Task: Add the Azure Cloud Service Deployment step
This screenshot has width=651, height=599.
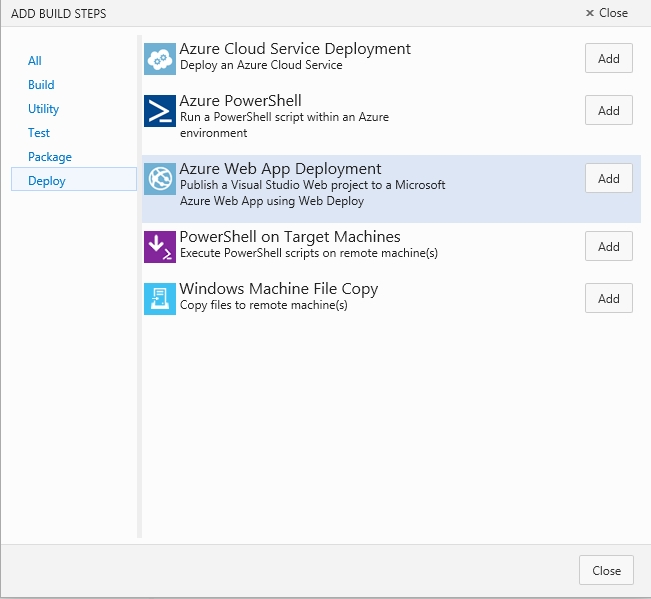Action: pyautogui.click(x=609, y=58)
